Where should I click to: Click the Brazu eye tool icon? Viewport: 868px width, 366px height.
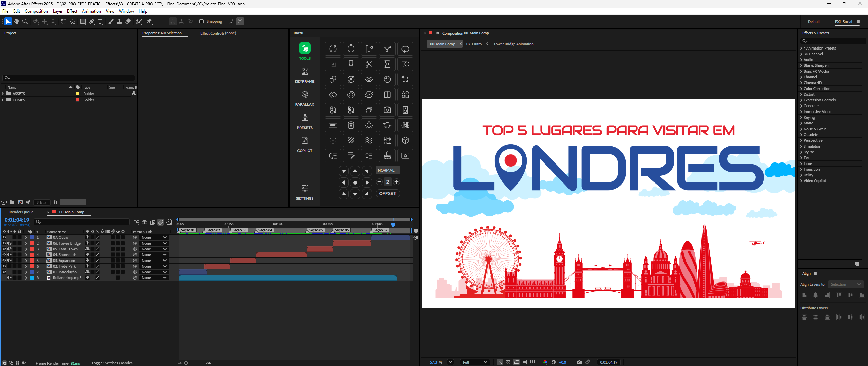click(369, 79)
